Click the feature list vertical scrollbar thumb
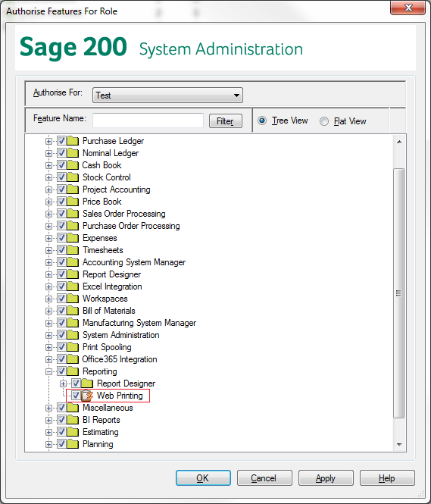Screen dimensions: 431x504 coord(399,293)
